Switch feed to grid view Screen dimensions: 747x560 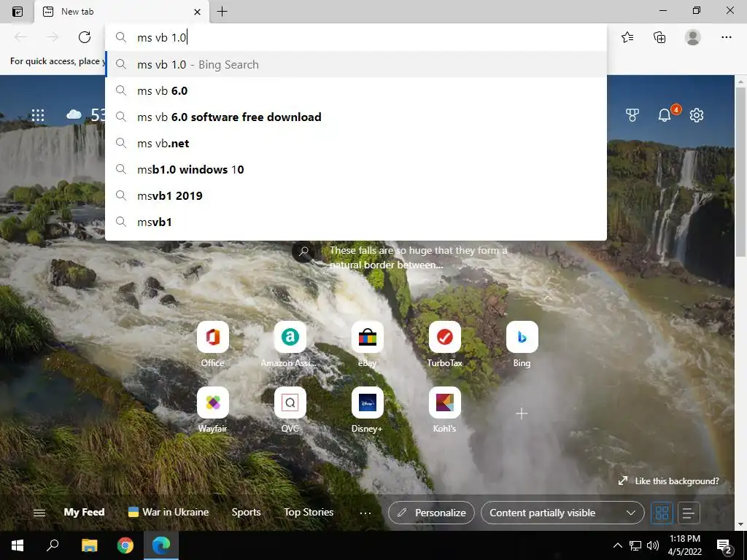[x=662, y=513]
